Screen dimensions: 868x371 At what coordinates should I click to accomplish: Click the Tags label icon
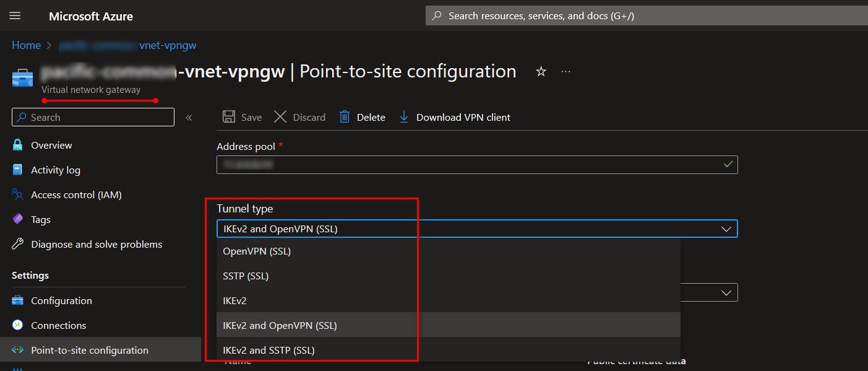tap(18, 219)
